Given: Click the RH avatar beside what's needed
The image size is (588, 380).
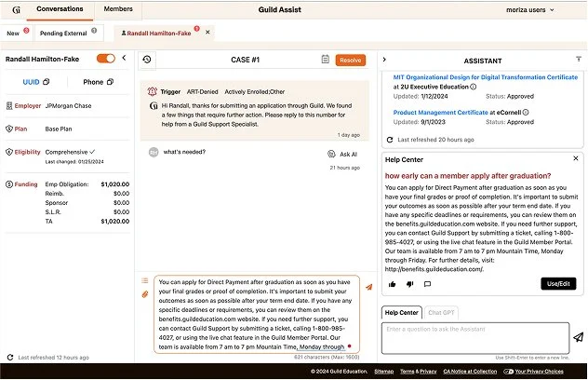Looking at the screenshot, I should coord(154,153).
